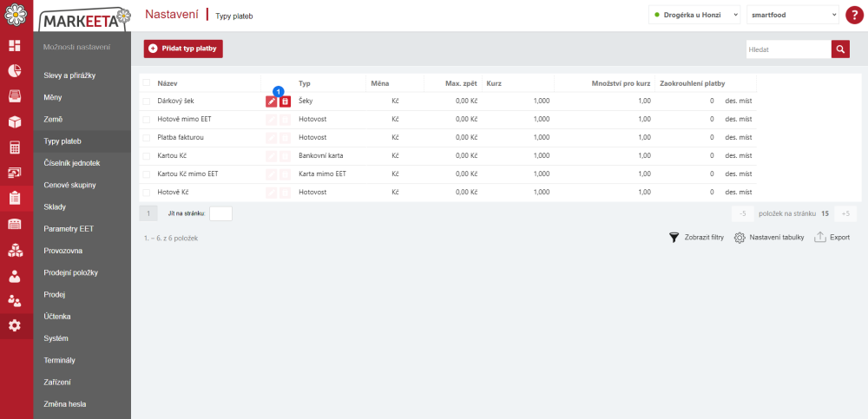Sort by the Max. zpět column header
868x419 pixels.
[461, 83]
